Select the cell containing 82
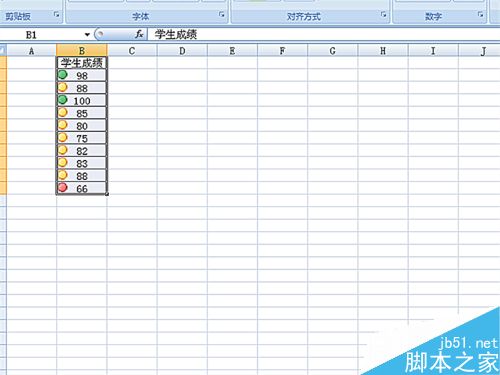Screen dimensions: 500x375 point(82,151)
